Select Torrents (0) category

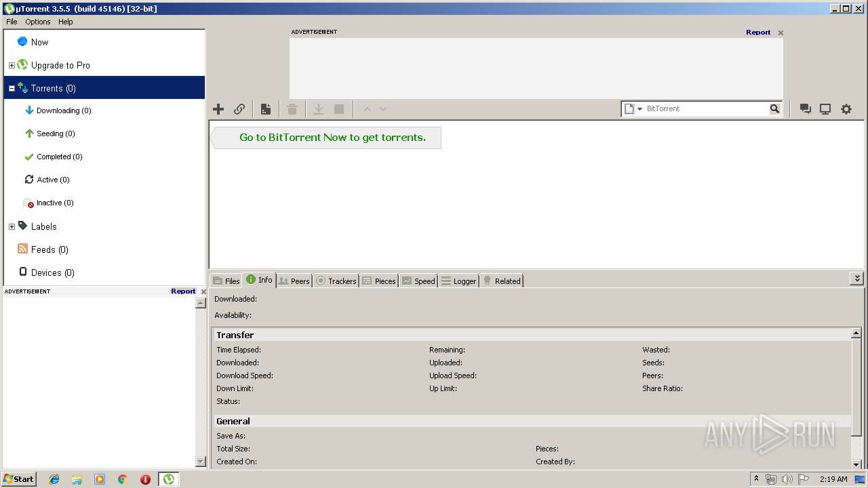(104, 88)
